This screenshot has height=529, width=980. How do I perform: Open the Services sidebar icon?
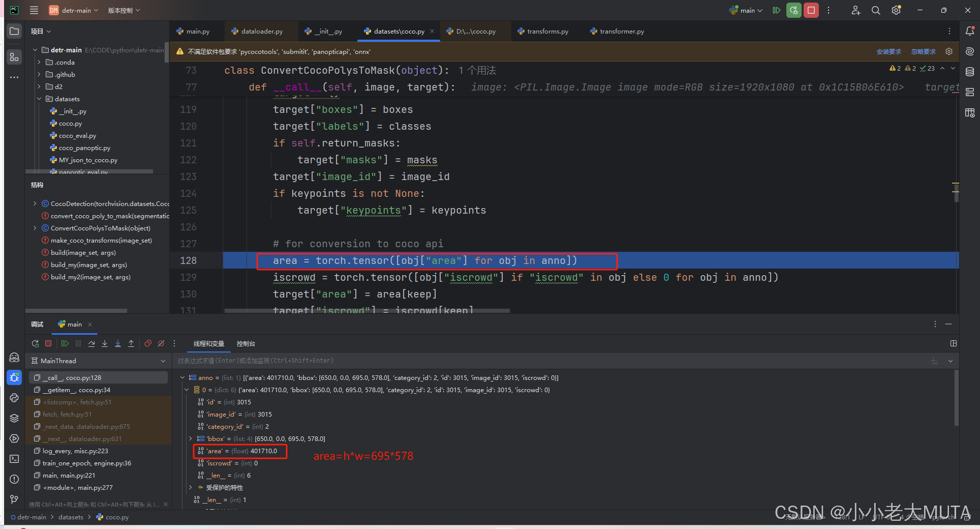pos(14,438)
